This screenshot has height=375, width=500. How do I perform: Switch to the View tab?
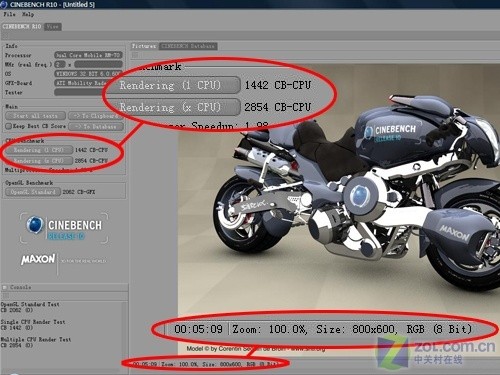53,27
